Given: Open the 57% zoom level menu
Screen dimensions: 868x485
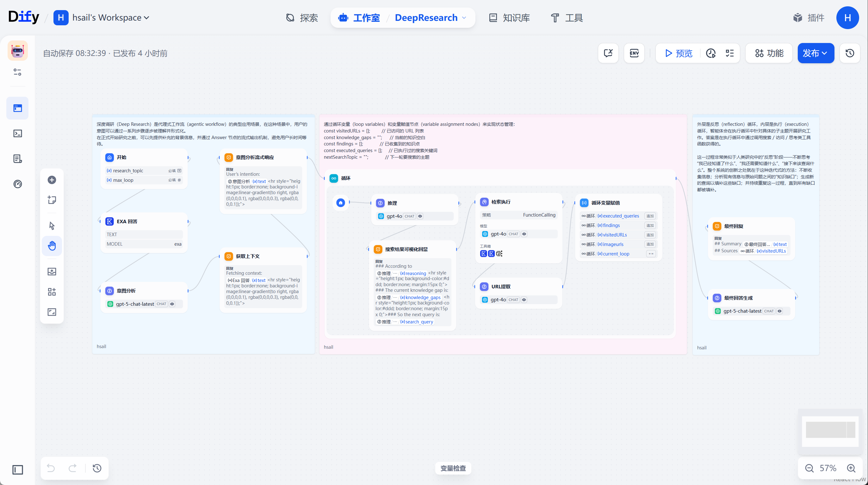Looking at the screenshot, I should coord(828,468).
